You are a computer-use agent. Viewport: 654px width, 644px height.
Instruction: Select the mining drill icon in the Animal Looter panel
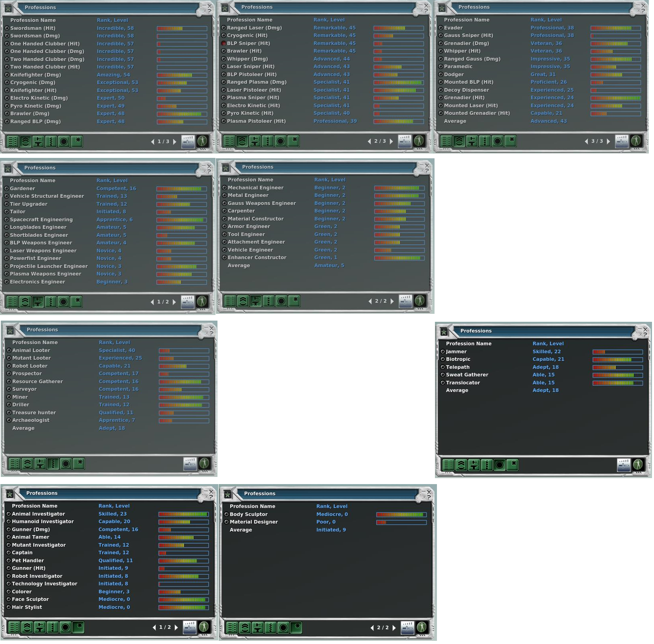(x=53, y=464)
